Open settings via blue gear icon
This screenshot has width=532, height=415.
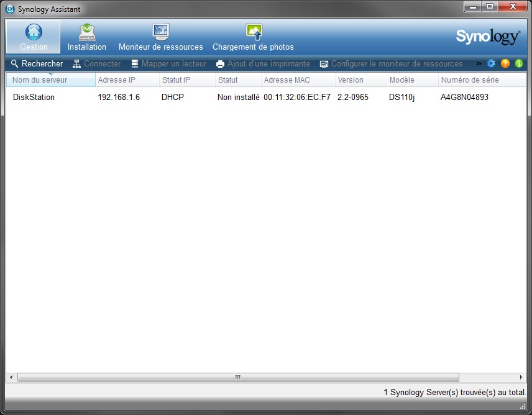pyautogui.click(x=491, y=63)
